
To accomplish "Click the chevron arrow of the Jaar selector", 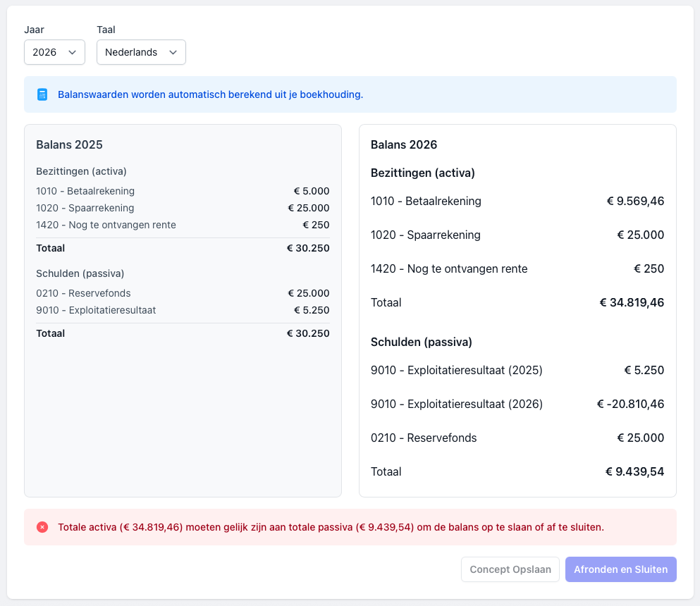I will 72,52.
